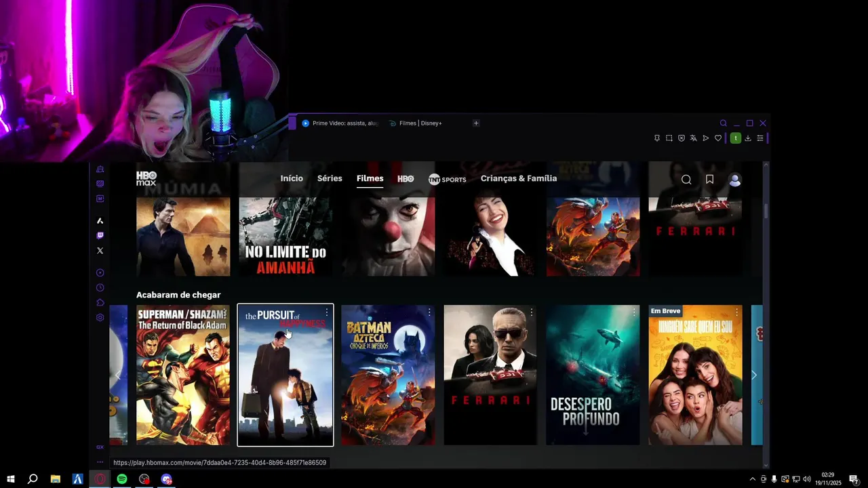Screen dimensions: 868x488
Task: Open the sidebar player icon
Action: click(x=100, y=272)
